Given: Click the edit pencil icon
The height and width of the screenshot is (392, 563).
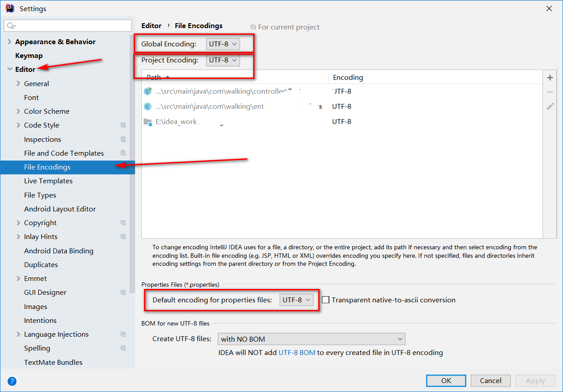Looking at the screenshot, I should tap(550, 107).
